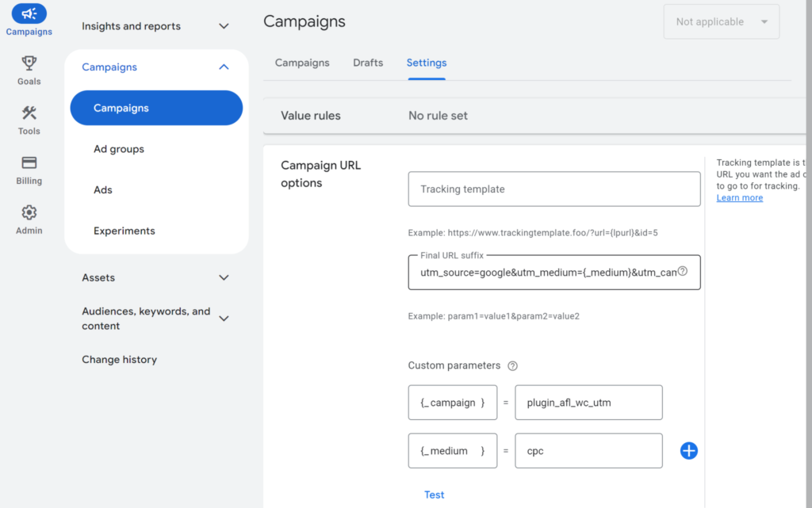Viewport: 812px width, 508px height.
Task: Open Goals trophy icon
Action: tap(29, 63)
